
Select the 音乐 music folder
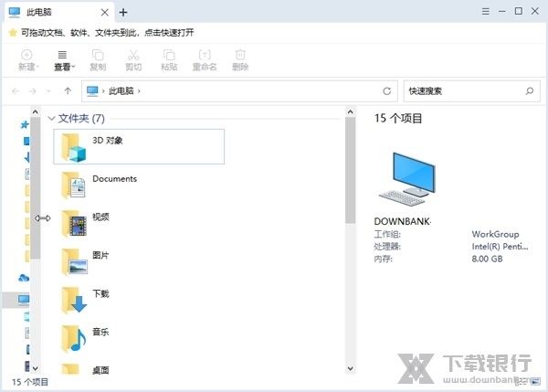click(x=139, y=338)
